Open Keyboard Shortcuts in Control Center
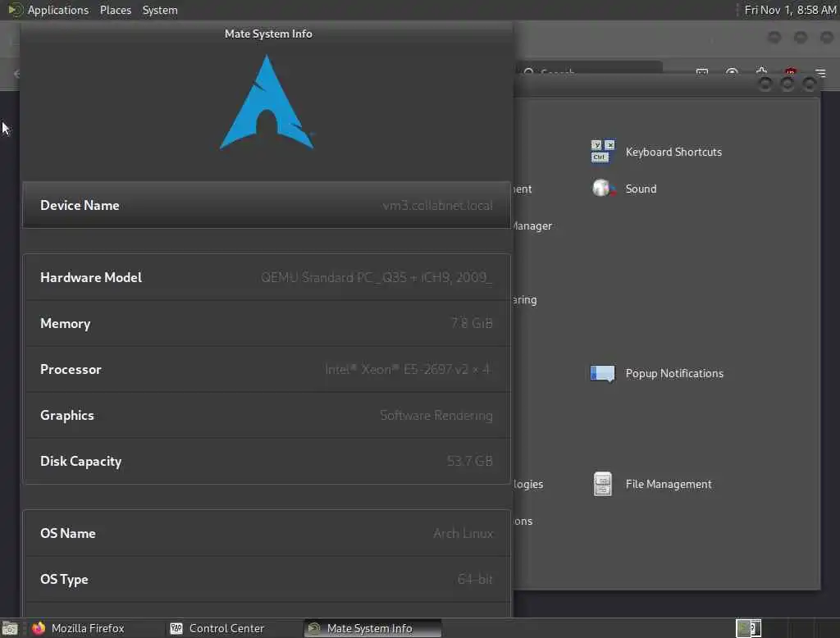 [657, 152]
